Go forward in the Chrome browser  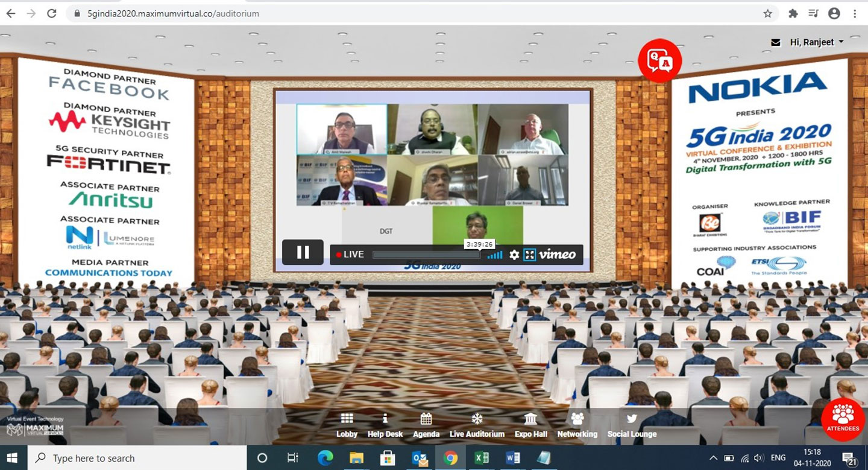(x=31, y=13)
